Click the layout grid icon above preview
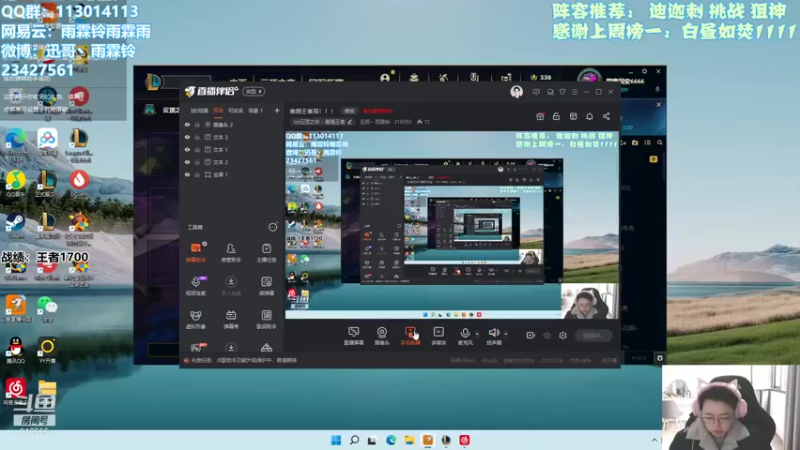 tap(573, 116)
